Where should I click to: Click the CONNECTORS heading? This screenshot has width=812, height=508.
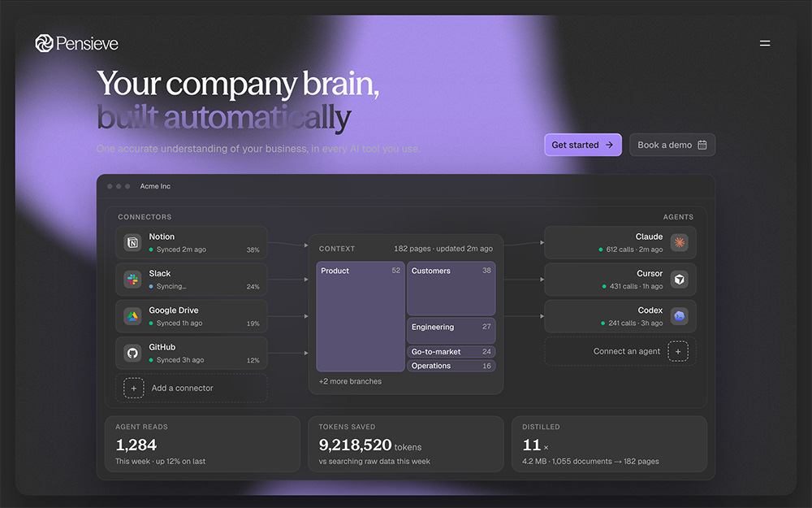pyautogui.click(x=145, y=217)
